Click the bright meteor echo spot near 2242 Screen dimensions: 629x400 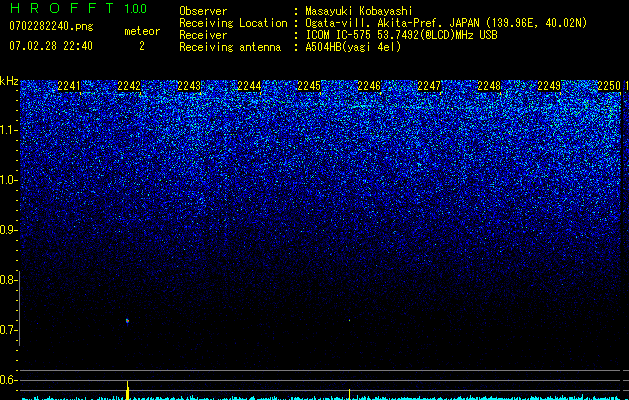127,321
